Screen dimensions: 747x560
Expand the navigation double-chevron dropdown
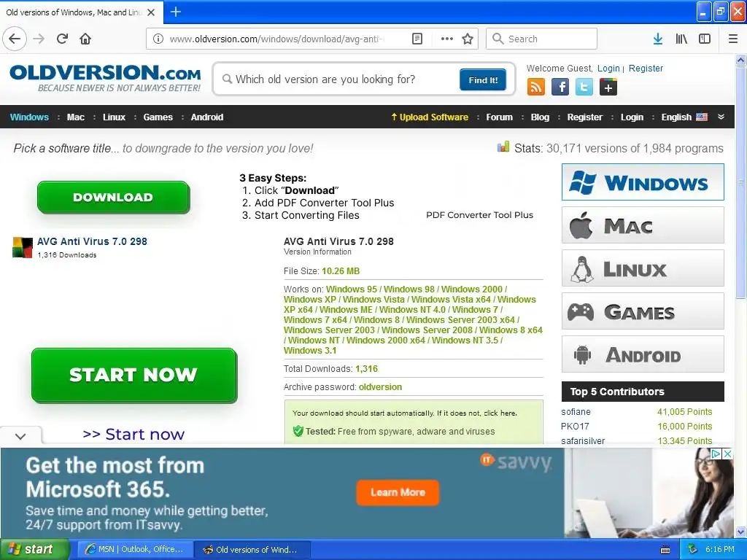click(721, 117)
